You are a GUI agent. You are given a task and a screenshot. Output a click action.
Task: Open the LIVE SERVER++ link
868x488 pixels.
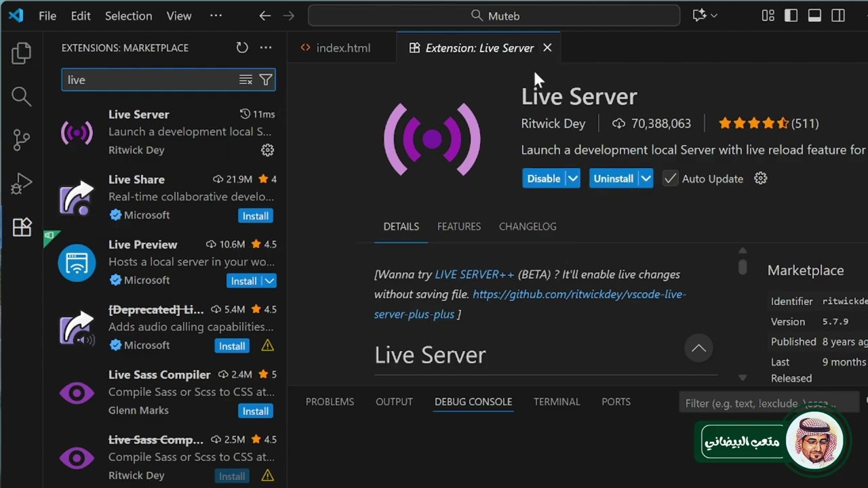point(475,274)
